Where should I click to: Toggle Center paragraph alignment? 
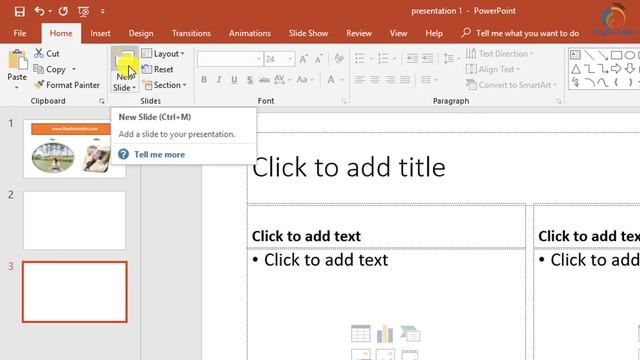tap(375, 80)
